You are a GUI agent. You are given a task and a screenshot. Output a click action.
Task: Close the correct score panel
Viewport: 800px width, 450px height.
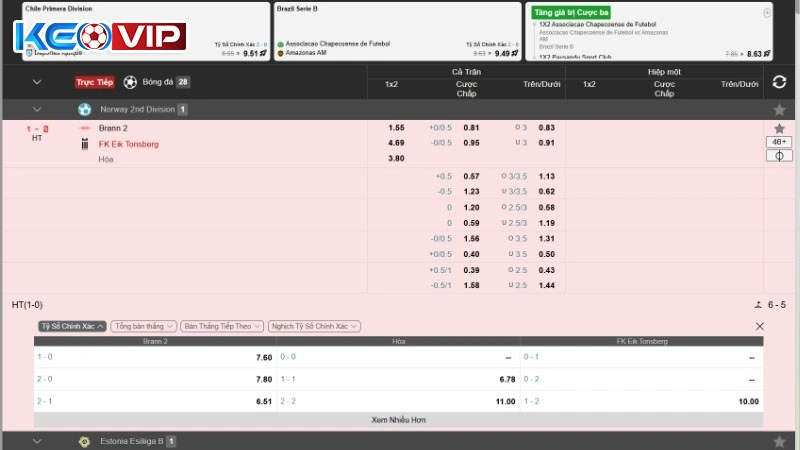(x=759, y=326)
